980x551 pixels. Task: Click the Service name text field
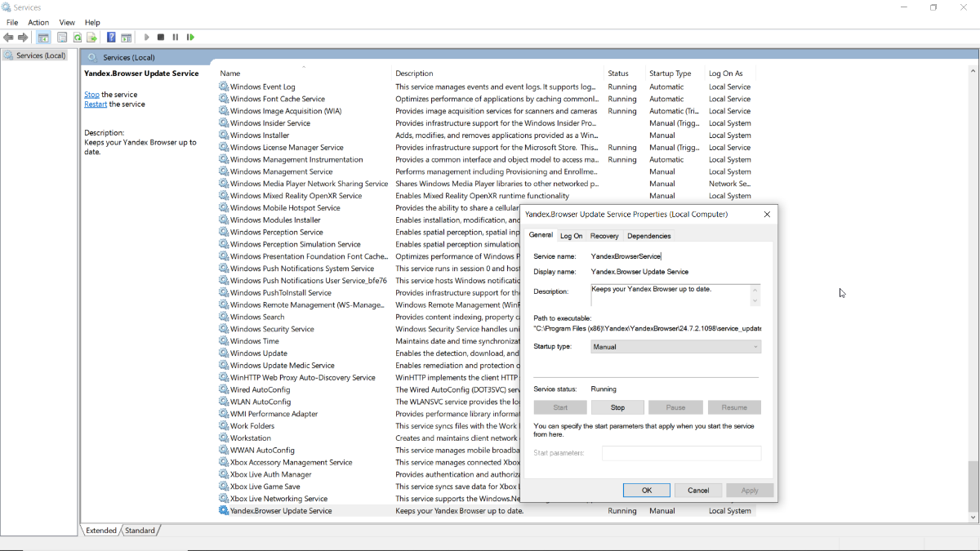pos(675,256)
